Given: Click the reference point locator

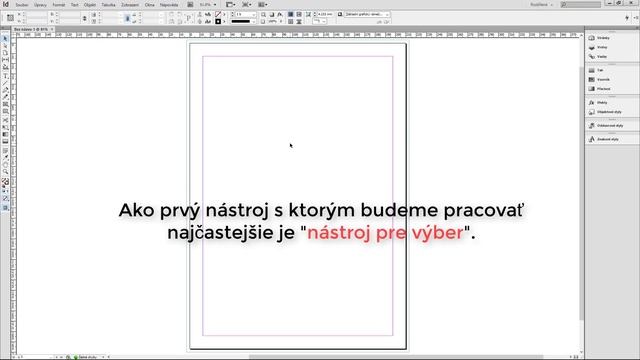Looking at the screenshot, I should click(10, 18).
